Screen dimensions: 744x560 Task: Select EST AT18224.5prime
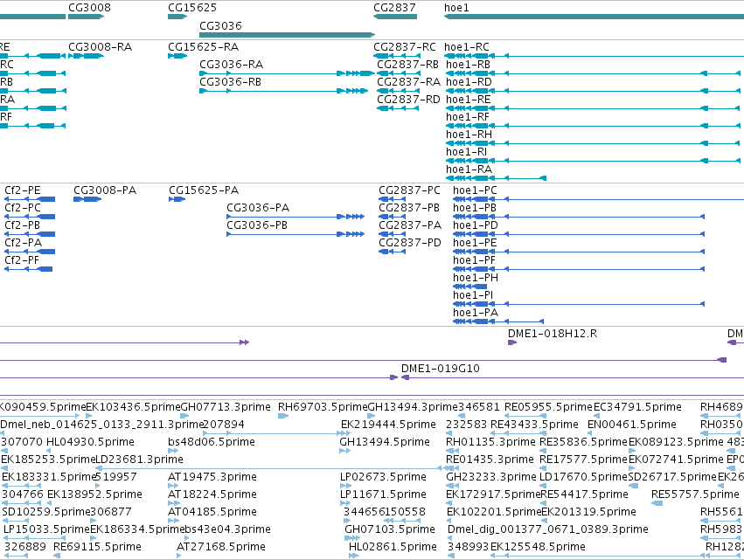pyautogui.click(x=212, y=495)
